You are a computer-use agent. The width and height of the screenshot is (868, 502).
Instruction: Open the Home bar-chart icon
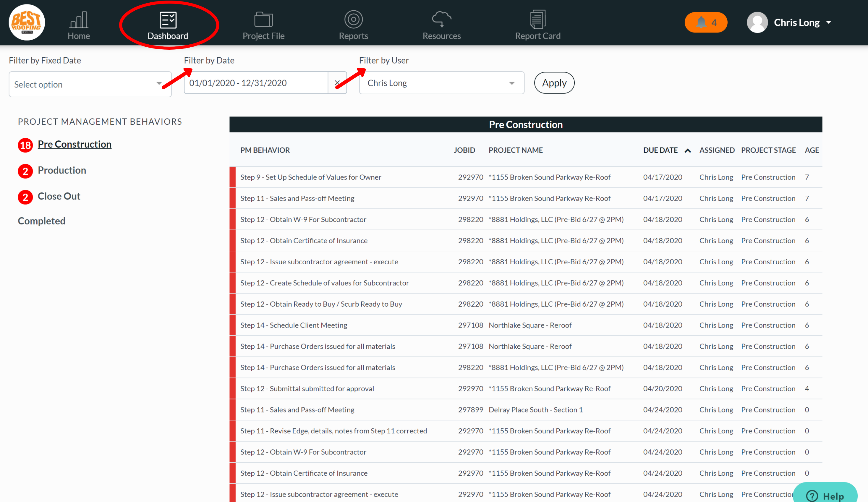[x=79, y=20]
